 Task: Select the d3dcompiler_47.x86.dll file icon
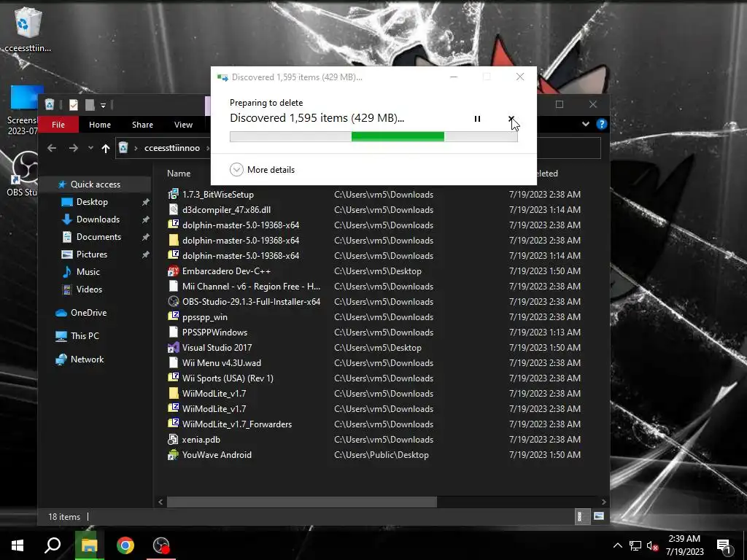(x=173, y=209)
